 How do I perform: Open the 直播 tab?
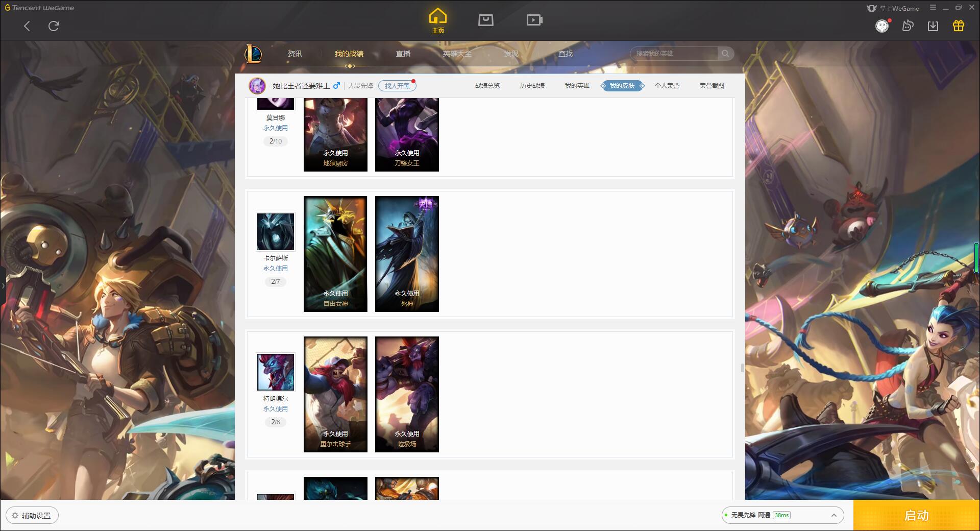coord(403,54)
